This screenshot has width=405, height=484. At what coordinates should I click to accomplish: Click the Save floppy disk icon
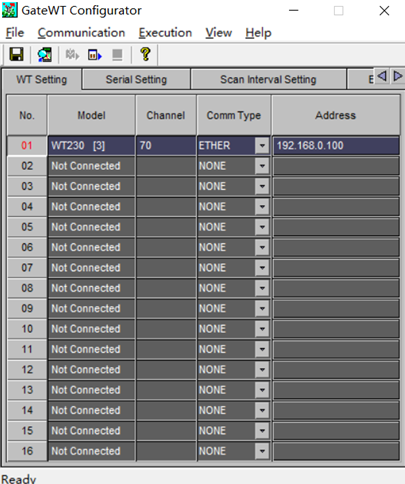click(x=16, y=54)
